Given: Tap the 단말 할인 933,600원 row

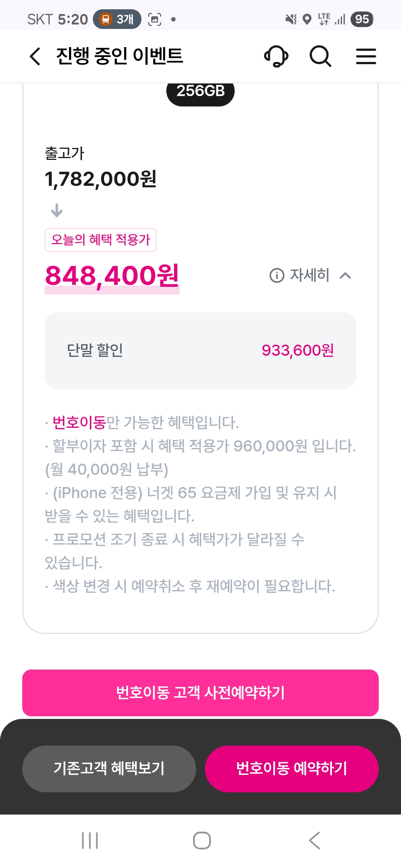Looking at the screenshot, I should click(x=200, y=351).
